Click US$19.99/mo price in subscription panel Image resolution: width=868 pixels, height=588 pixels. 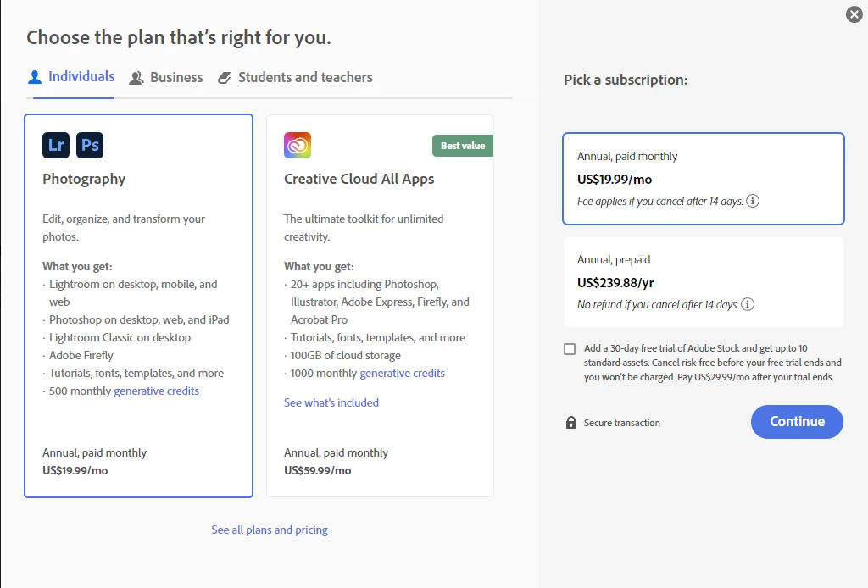615,180
